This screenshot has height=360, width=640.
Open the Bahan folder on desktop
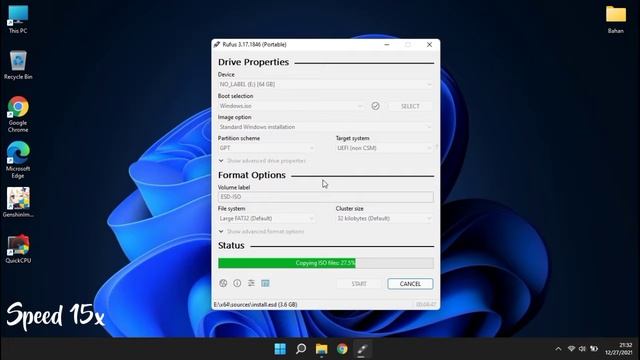[x=616, y=19]
